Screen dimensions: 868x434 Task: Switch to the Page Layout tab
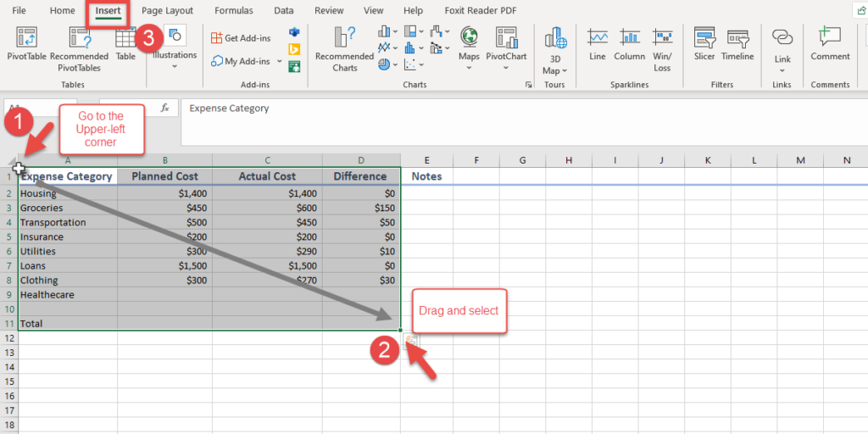167,10
